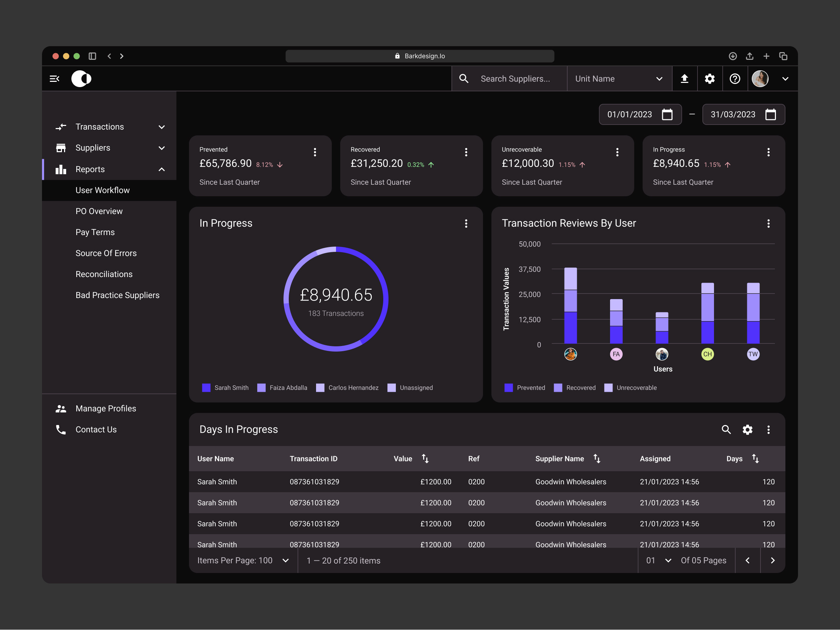Open settings from the top toolbar gear

tap(709, 79)
